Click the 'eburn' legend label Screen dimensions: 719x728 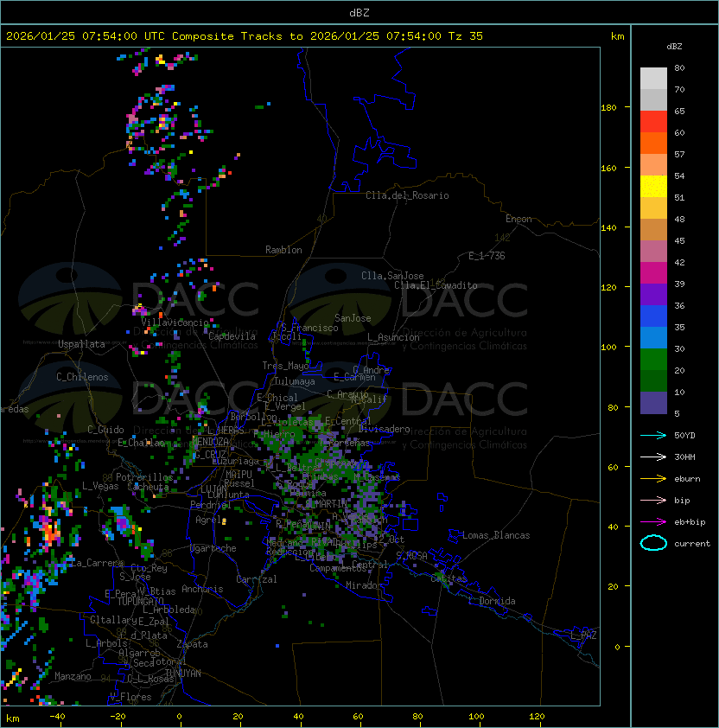[687, 479]
